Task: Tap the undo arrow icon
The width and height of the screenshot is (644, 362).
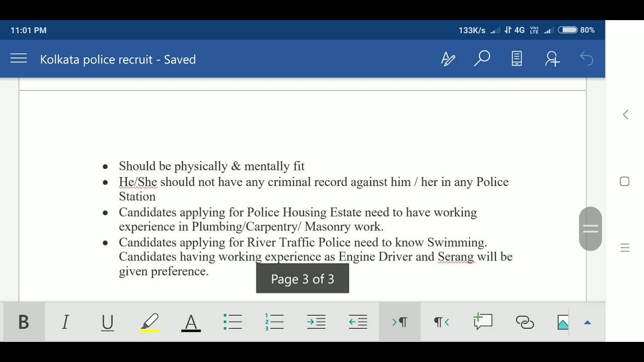Action: 587,59
